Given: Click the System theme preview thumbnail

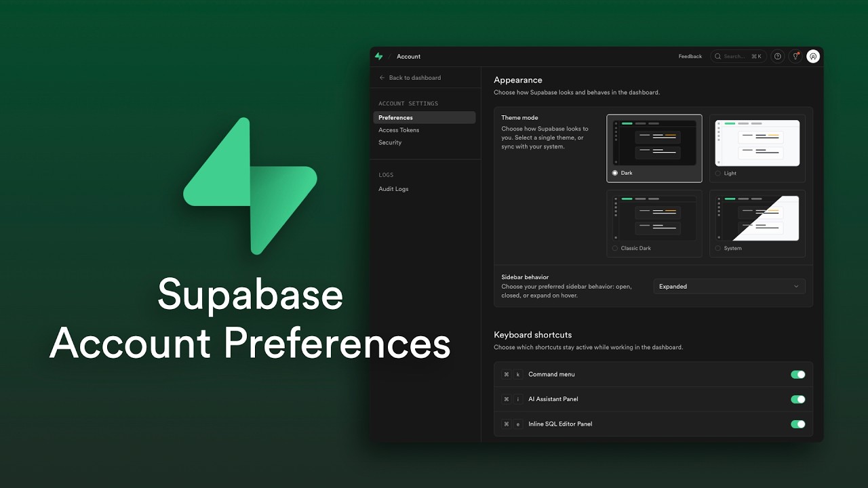Looking at the screenshot, I should pos(757,218).
